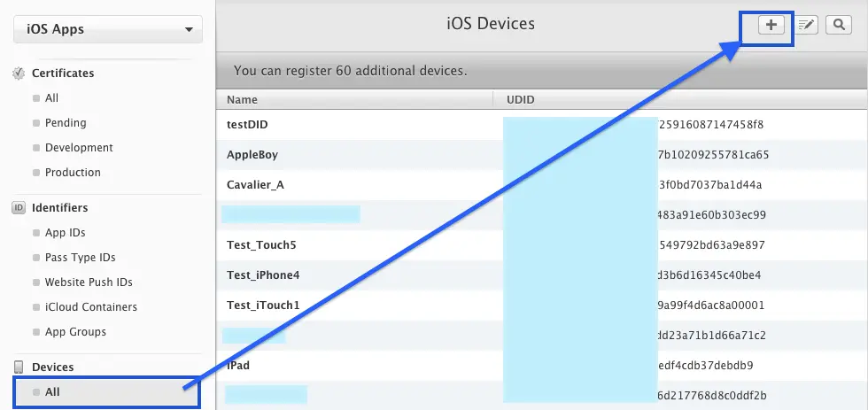Viewport: 868px width, 410px height.
Task: Click the Identifiers ID icon
Action: click(19, 208)
